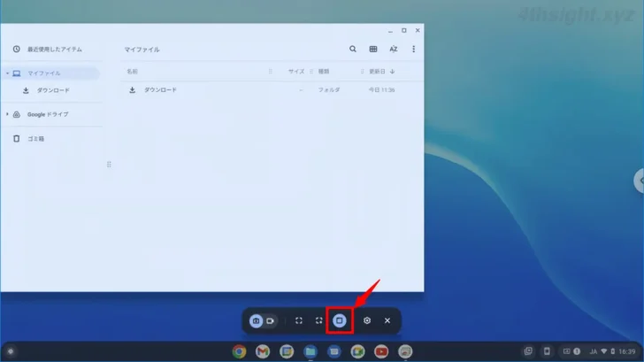
Task: Choose partial region capture option
Action: click(318, 320)
